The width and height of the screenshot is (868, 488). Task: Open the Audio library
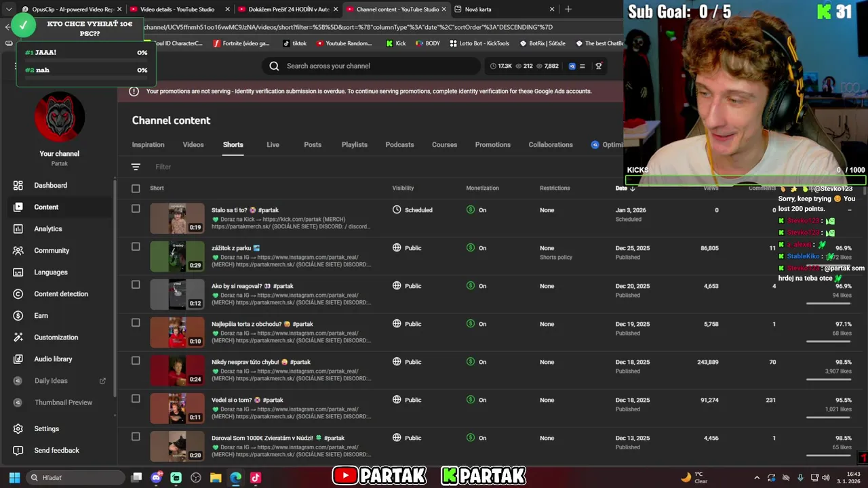(x=53, y=359)
